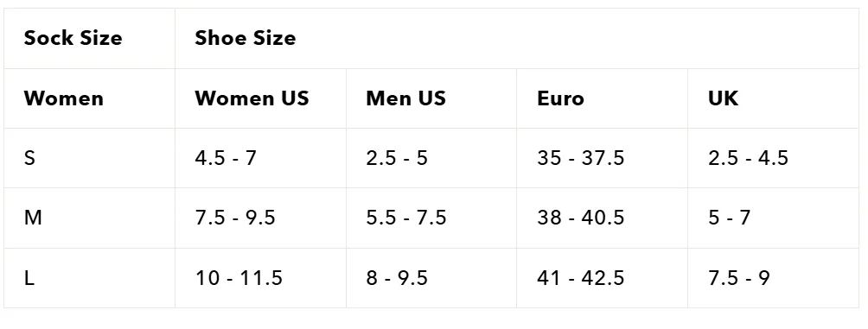The width and height of the screenshot is (868, 329).
Task: Click the L sock size cell
Action: point(90,277)
